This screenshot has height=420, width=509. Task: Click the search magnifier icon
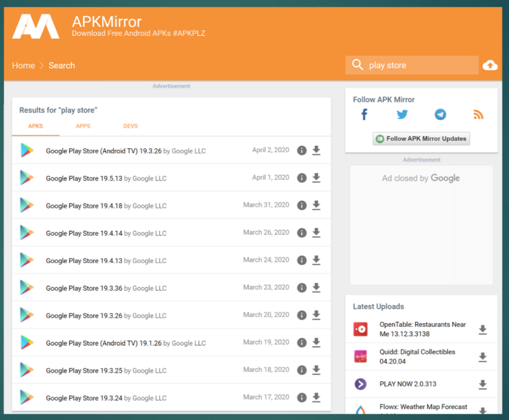coord(357,64)
